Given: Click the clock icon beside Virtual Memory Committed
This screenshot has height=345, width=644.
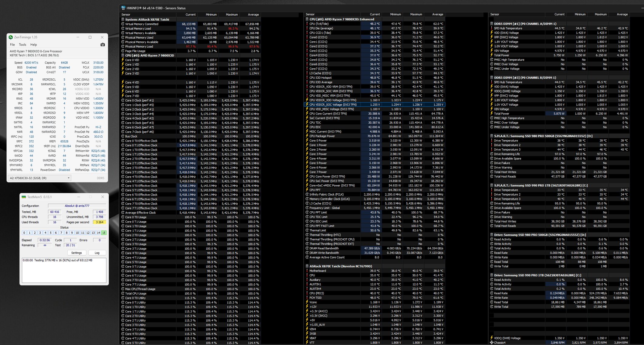Looking at the screenshot, I should [x=123, y=24].
